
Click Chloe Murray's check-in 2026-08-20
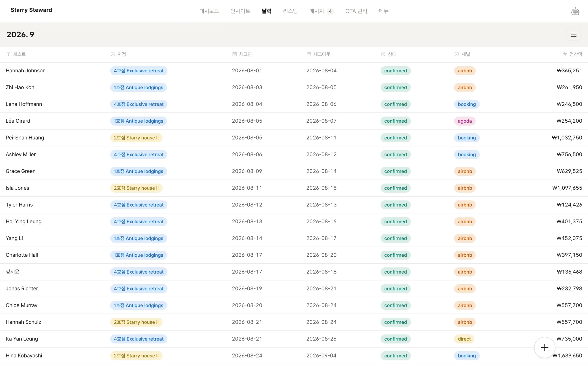click(247, 305)
